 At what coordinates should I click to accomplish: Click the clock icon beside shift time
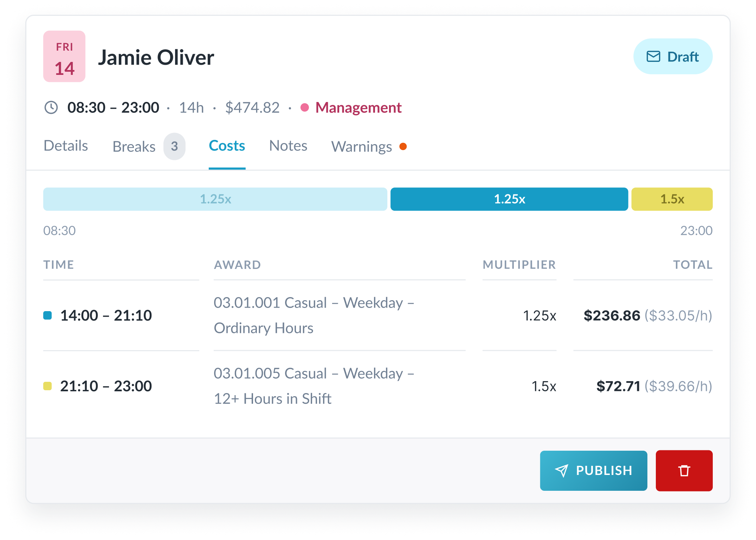[51, 108]
